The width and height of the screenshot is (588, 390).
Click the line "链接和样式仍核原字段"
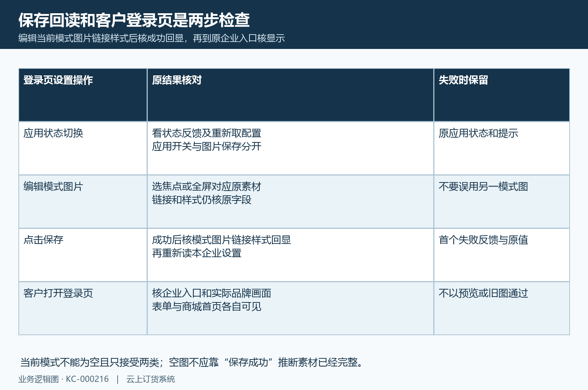(202, 200)
